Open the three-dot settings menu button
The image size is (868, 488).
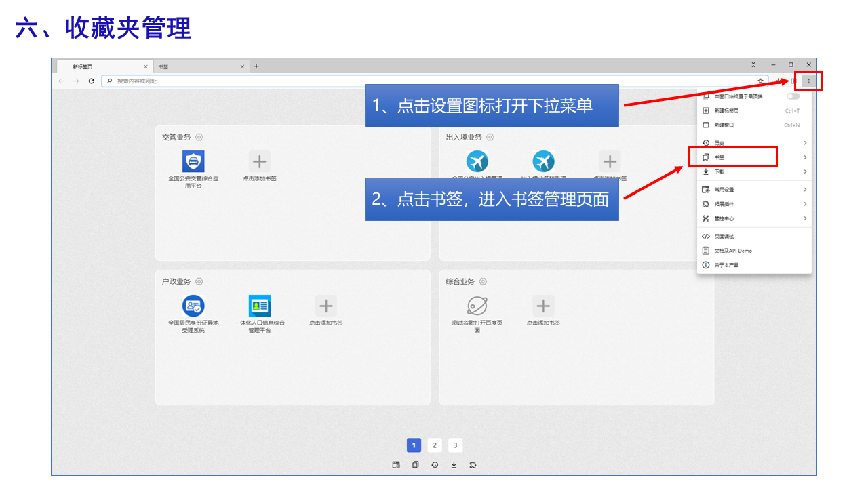point(808,81)
